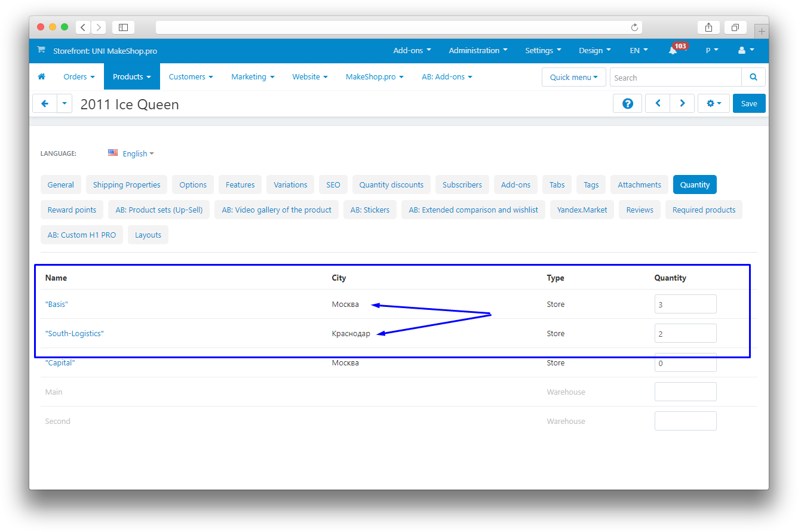Open the Quantity discounts tab
798x532 pixels.
(391, 185)
